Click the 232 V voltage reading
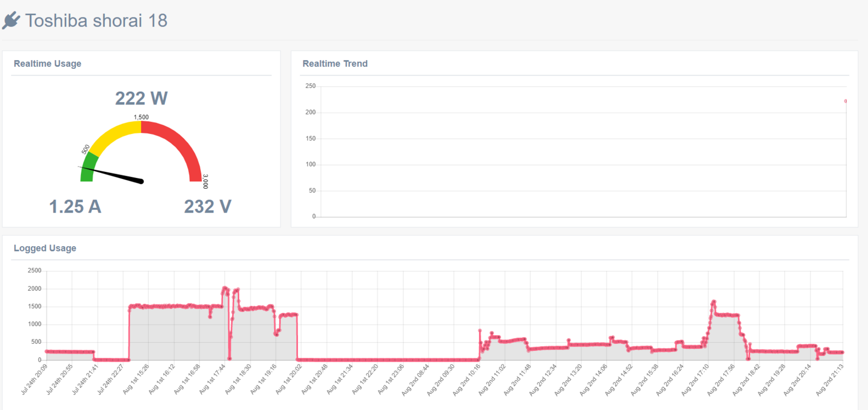This screenshot has width=868, height=410. point(207,207)
